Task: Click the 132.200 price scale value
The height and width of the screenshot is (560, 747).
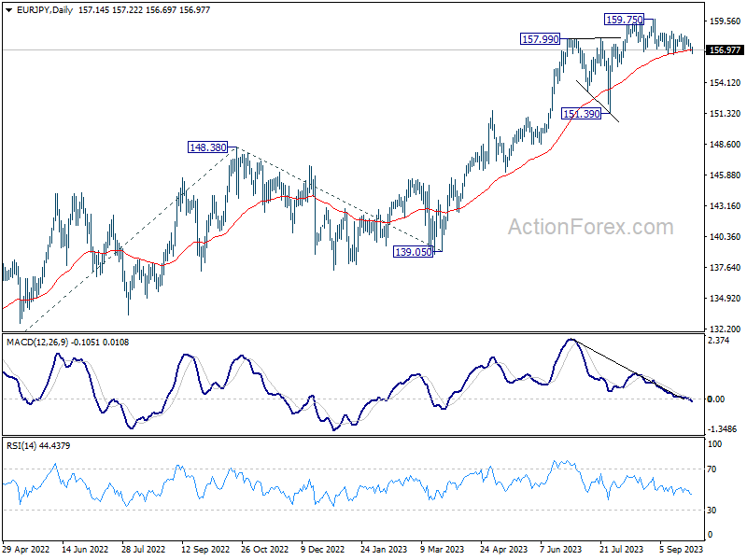Action: pos(726,329)
